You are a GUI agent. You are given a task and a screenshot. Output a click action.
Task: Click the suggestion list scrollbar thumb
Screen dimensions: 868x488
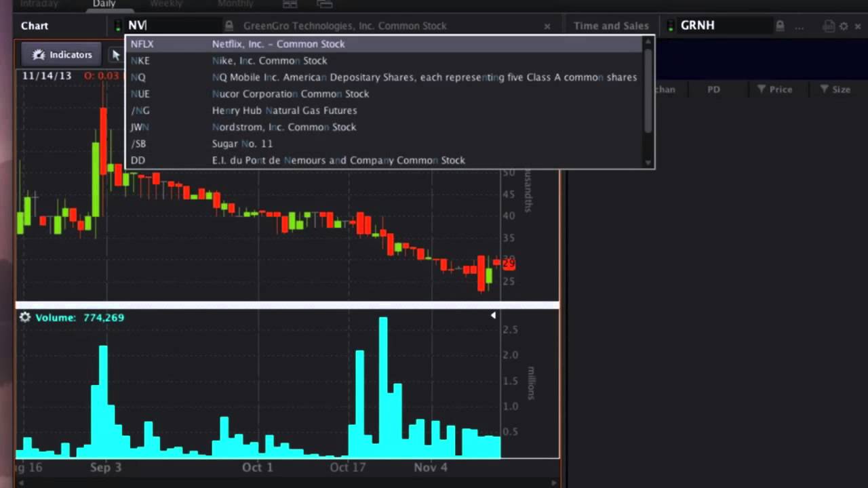click(x=648, y=89)
